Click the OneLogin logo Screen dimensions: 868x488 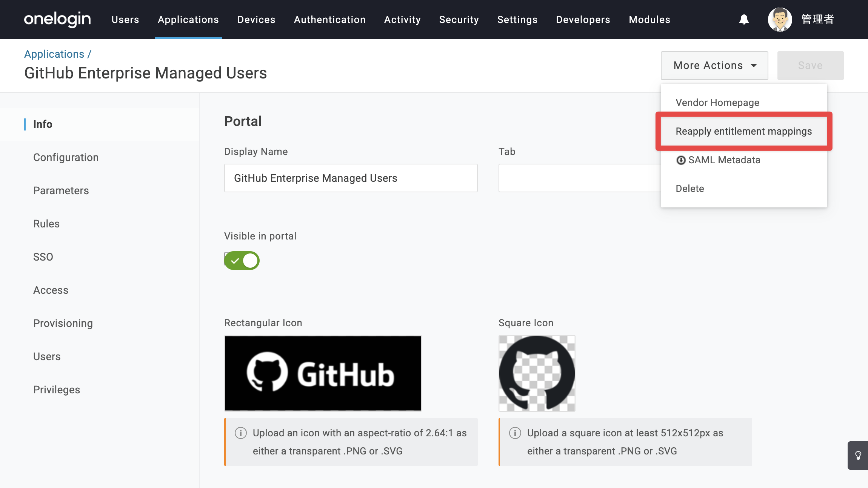click(57, 19)
